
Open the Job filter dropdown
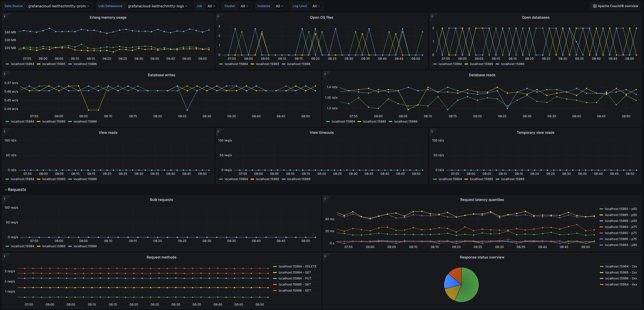coord(212,6)
